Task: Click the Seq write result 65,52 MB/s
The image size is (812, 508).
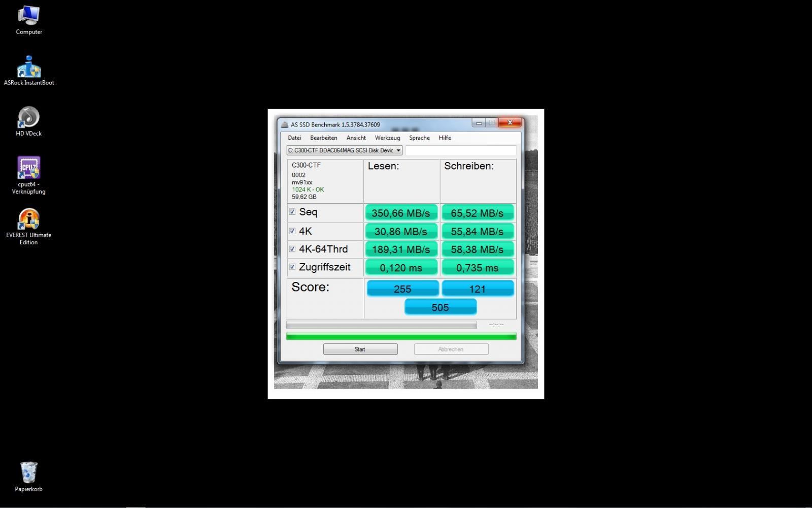Action: (x=478, y=213)
